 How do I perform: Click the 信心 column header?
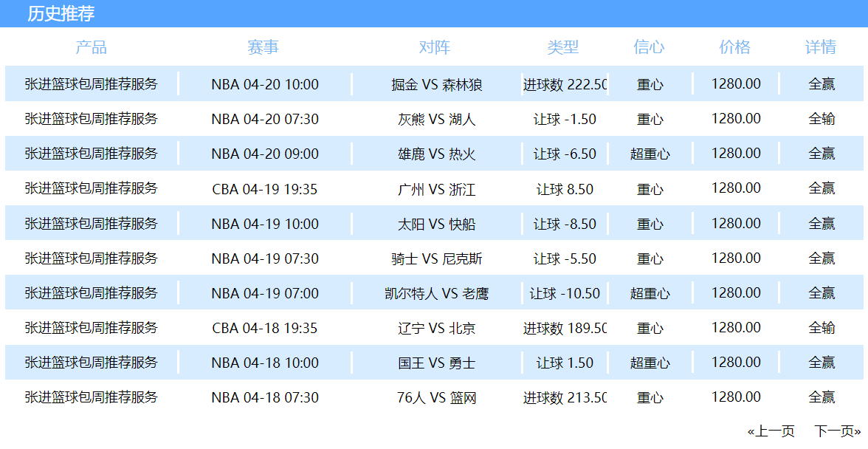coord(649,47)
